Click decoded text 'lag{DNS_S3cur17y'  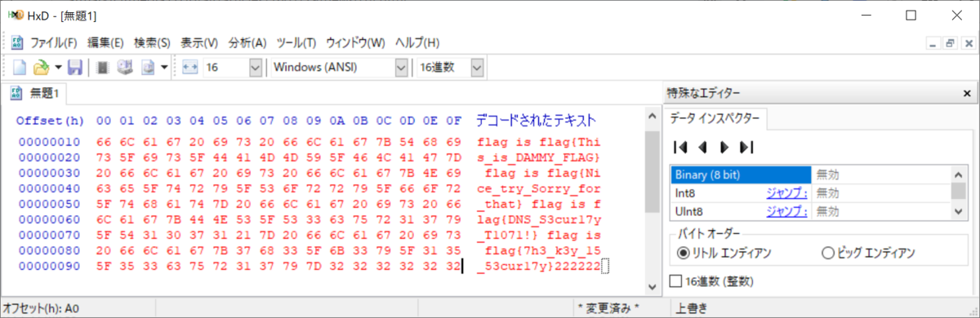pos(539,219)
